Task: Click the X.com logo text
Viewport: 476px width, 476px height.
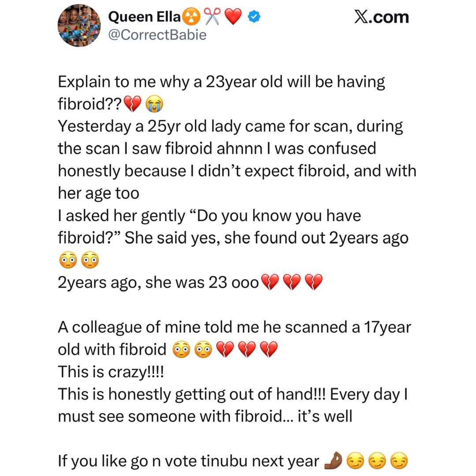Action: (381, 17)
